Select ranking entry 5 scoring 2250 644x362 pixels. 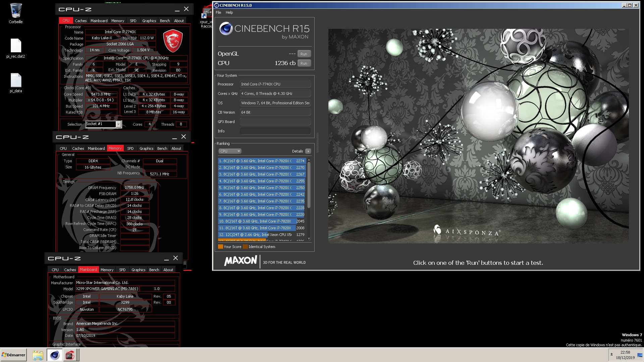coord(262,188)
